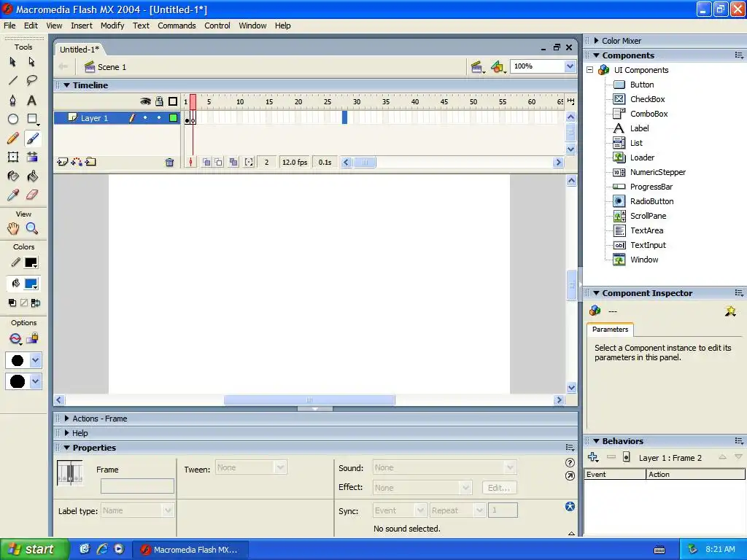Toggle the Lock Fill option
This screenshot has height=560, width=747.
[x=32, y=338]
